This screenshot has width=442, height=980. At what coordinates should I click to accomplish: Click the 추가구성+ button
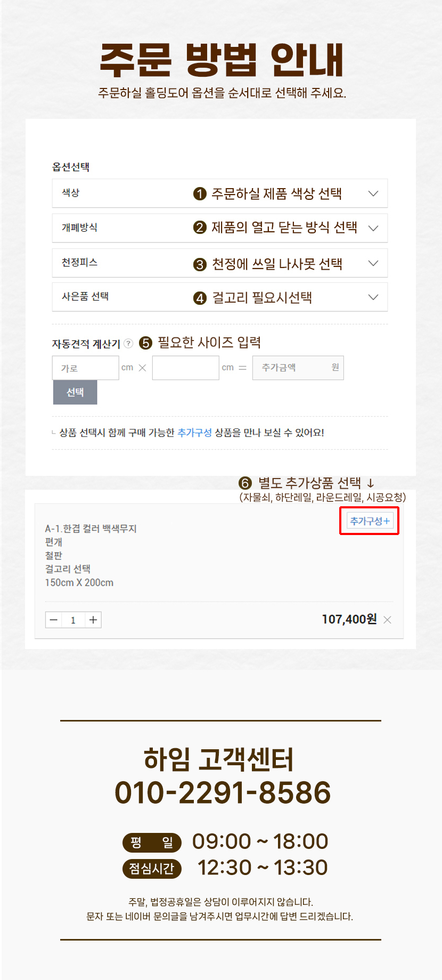point(370,521)
